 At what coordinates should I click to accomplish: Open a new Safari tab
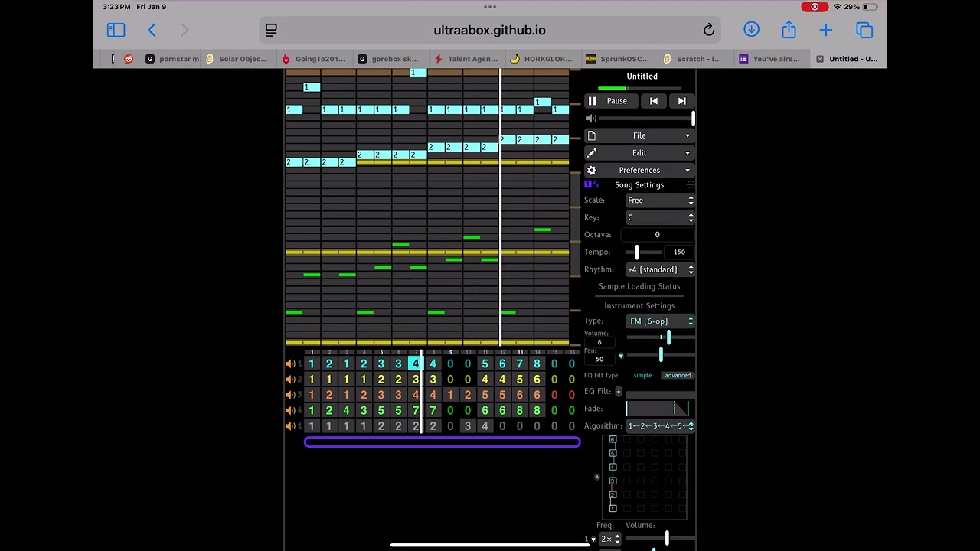point(825,31)
